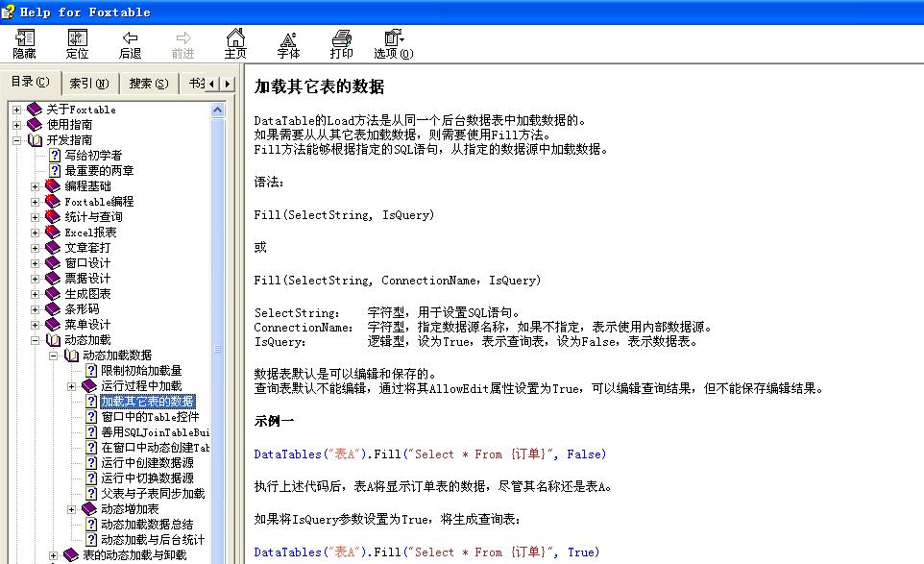Click the book icon beside 票据设计

53,278
